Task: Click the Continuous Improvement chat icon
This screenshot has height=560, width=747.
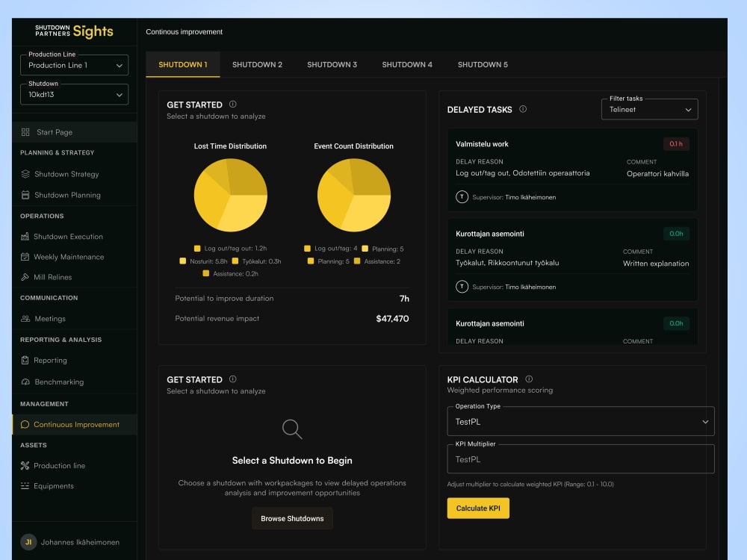Action: pos(25,424)
